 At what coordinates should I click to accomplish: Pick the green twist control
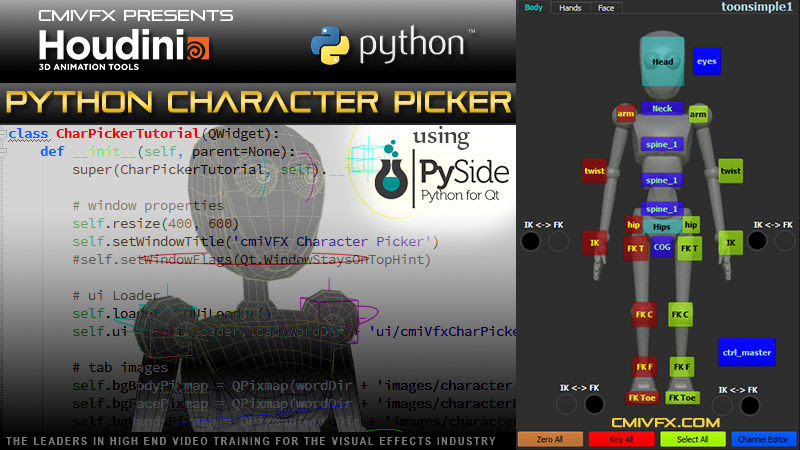tap(731, 171)
